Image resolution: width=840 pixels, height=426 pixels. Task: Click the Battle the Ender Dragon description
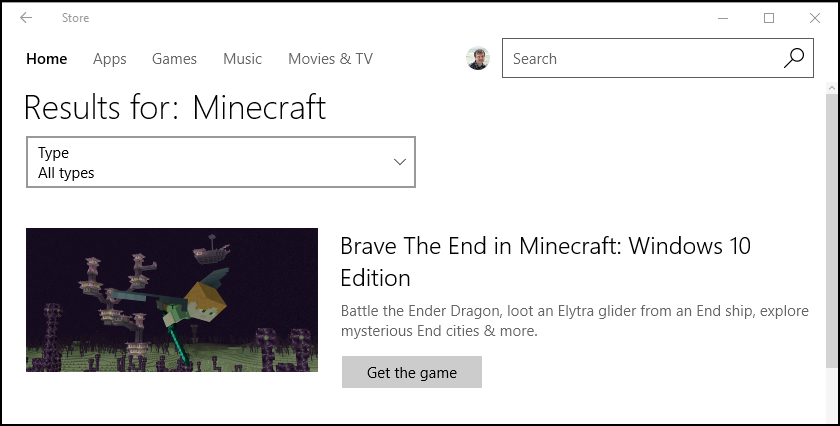(574, 320)
